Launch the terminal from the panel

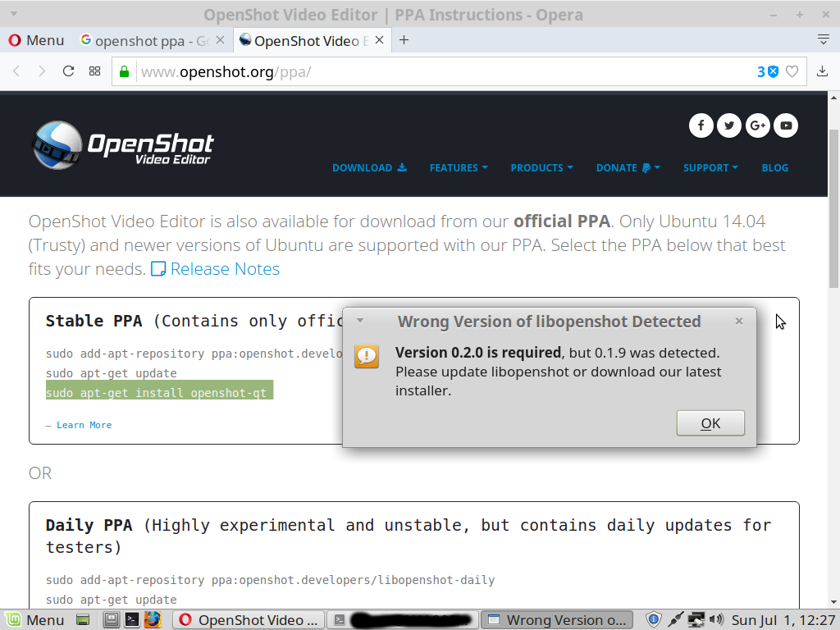point(131,620)
